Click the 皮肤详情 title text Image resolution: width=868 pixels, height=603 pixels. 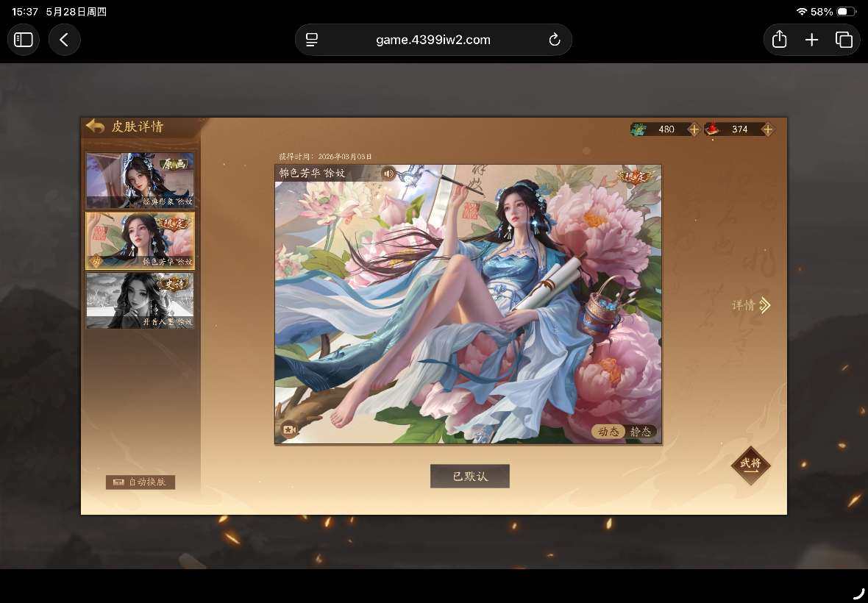pos(138,126)
